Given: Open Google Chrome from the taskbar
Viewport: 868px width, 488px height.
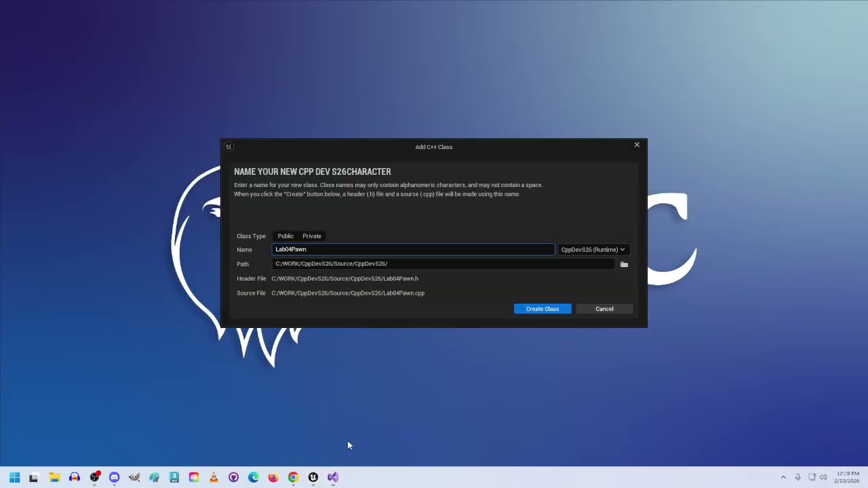Looking at the screenshot, I should pyautogui.click(x=293, y=477).
